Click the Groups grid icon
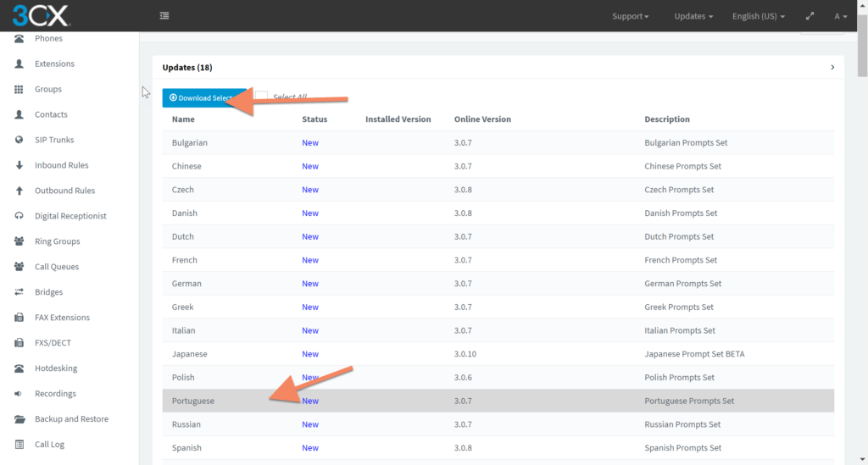This screenshot has height=465, width=868. coord(19,89)
